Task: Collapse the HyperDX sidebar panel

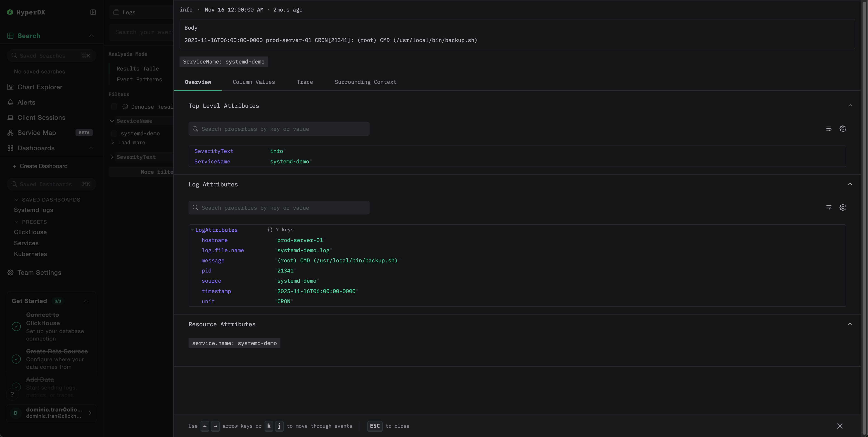Action: 93,12
